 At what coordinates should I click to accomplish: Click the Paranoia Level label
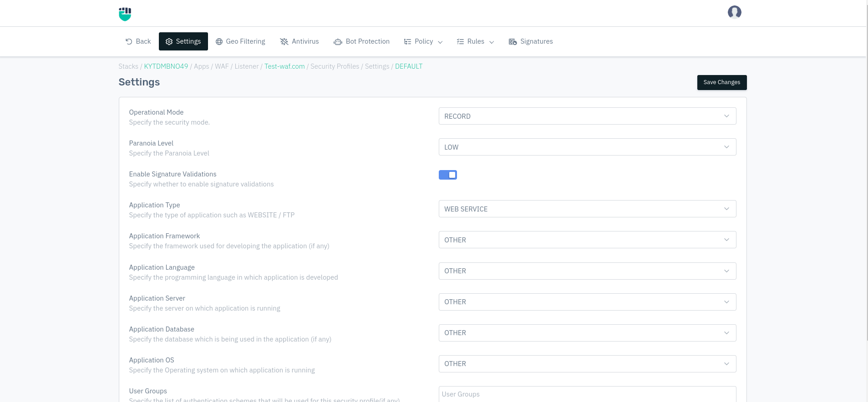coord(151,143)
